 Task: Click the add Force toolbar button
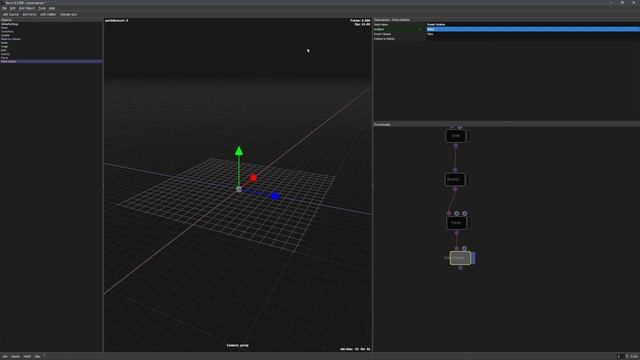point(29,14)
